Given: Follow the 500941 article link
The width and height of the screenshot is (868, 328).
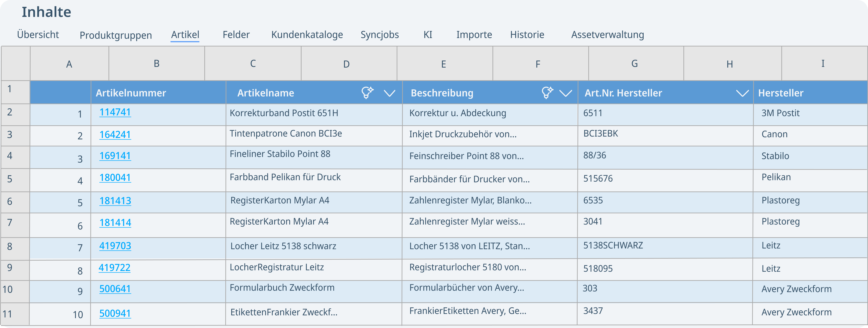Looking at the screenshot, I should tap(115, 313).
